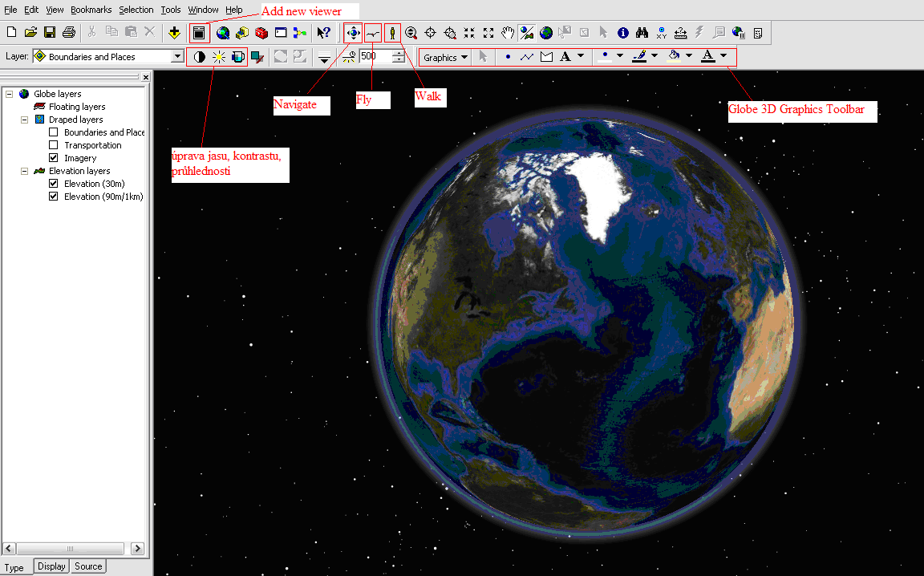924x576 pixels.
Task: Open the line color dropdown arrow
Action: click(654, 56)
